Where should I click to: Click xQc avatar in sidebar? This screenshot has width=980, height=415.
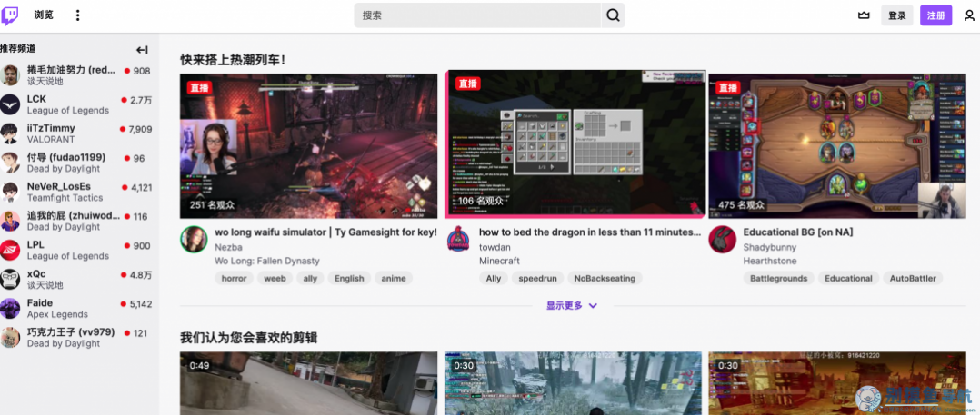[10, 279]
